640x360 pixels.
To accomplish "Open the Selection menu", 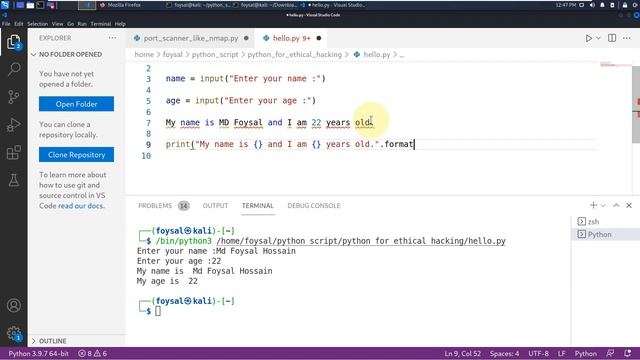I will (38, 24).
